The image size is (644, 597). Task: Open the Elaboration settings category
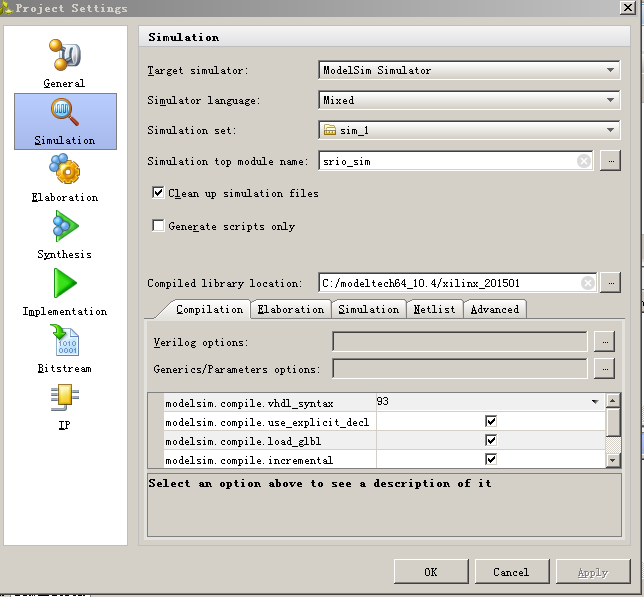point(64,178)
